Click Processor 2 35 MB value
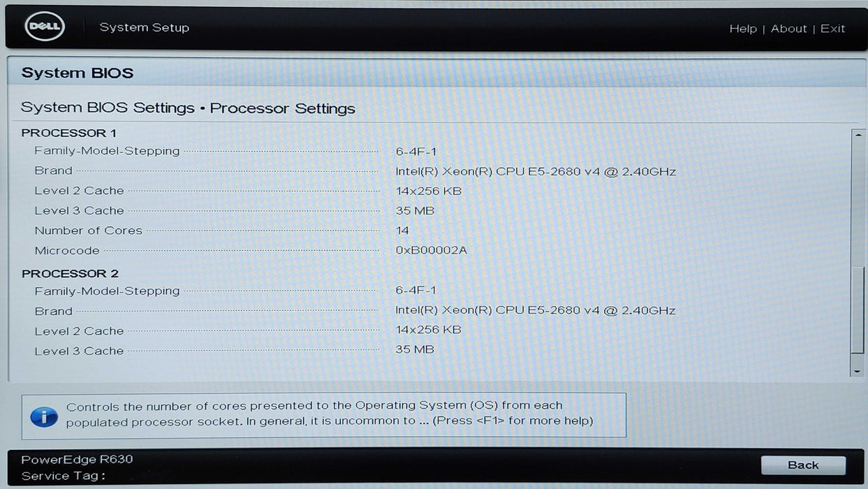The height and width of the screenshot is (489, 868). pos(415,349)
